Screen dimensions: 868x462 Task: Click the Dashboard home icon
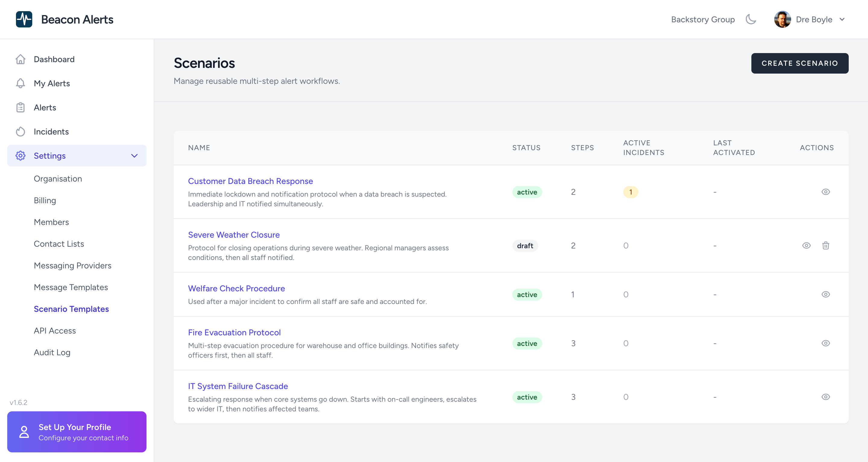[x=20, y=59]
